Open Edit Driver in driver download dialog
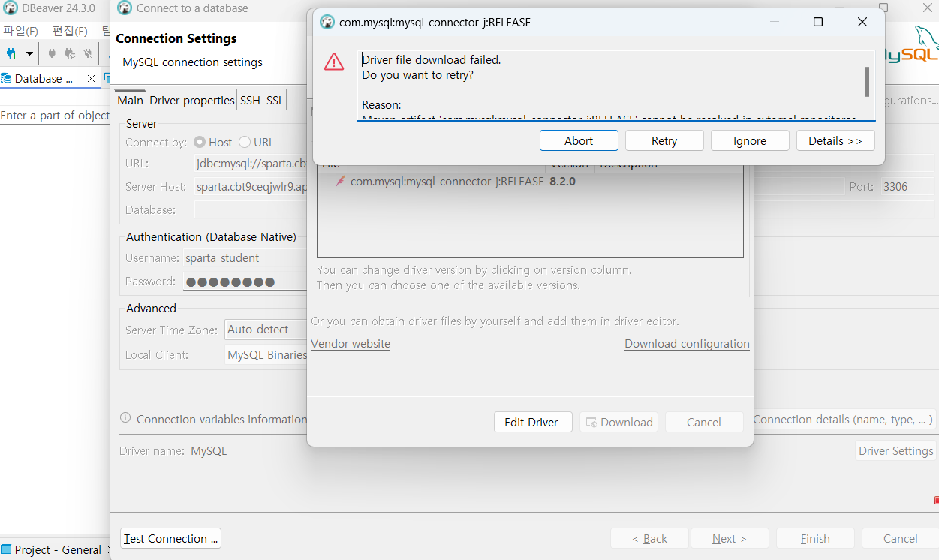This screenshot has height=560, width=939. (531, 422)
